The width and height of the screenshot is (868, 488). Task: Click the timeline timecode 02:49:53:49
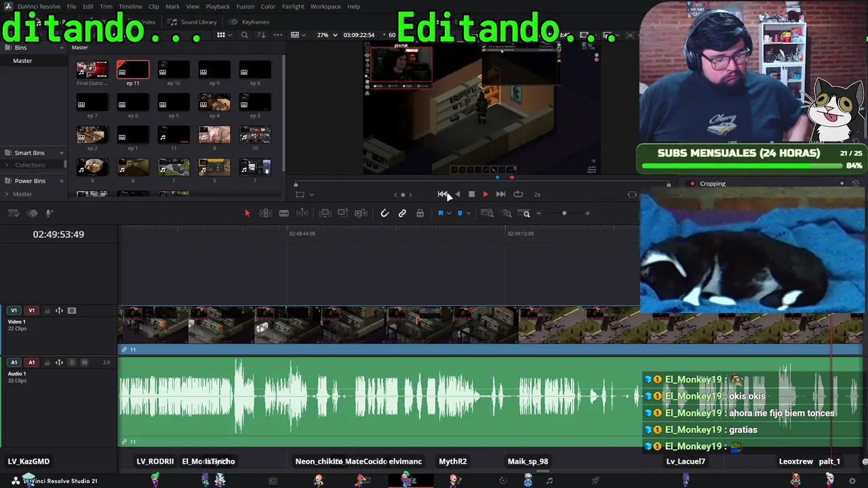pyautogui.click(x=58, y=235)
